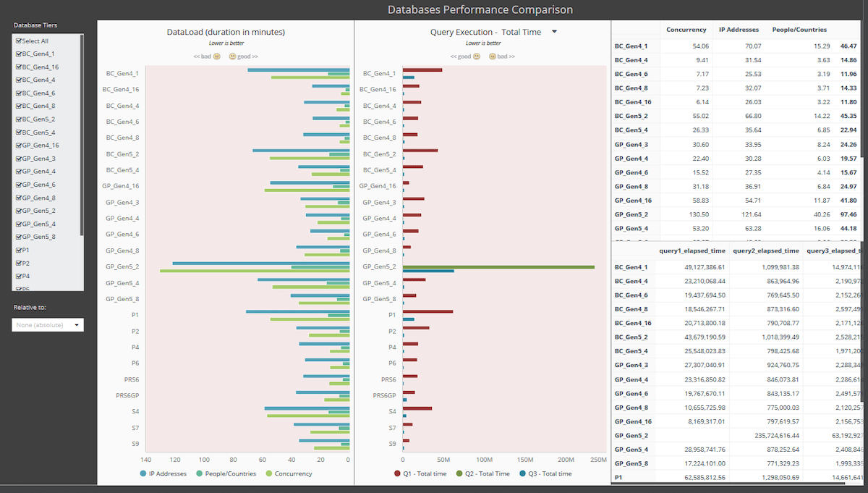Click the red Q1 bar for P1

[x=427, y=311]
